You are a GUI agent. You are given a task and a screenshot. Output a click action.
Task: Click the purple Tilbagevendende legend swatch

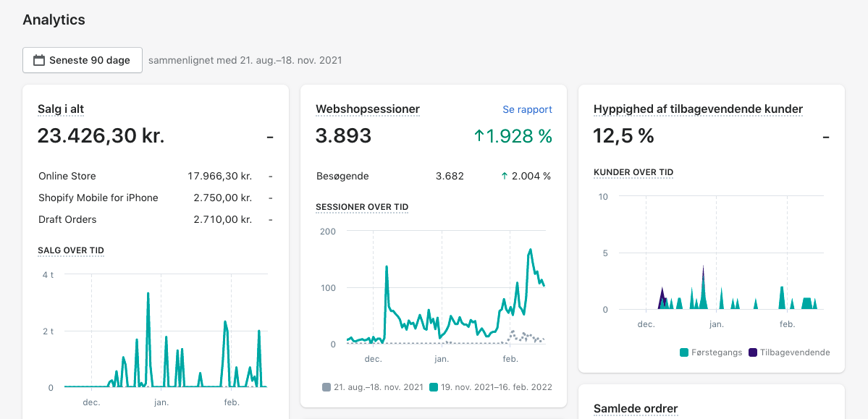click(753, 352)
